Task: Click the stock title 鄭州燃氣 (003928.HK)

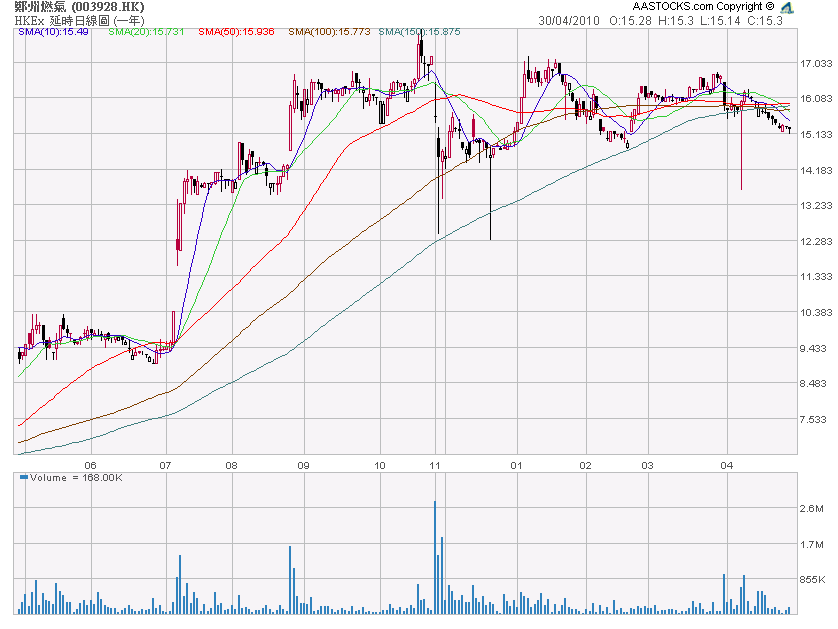Action: pyautogui.click(x=79, y=7)
